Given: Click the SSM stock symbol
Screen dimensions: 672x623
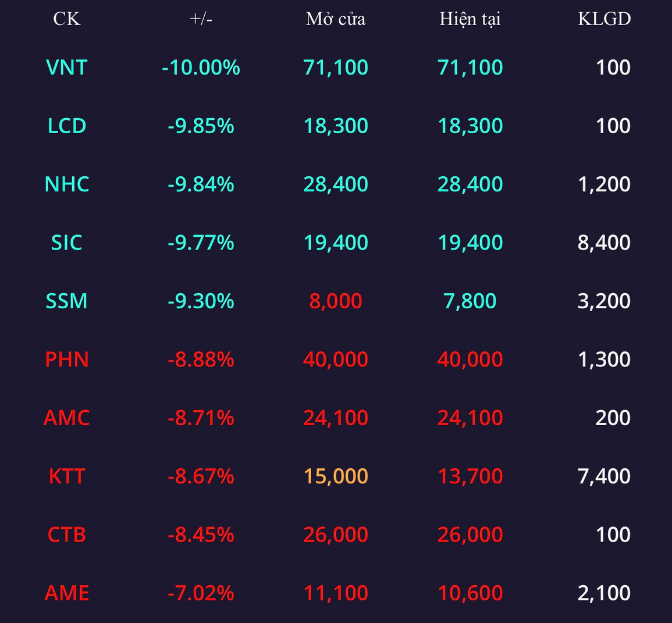Looking at the screenshot, I should (66, 301).
